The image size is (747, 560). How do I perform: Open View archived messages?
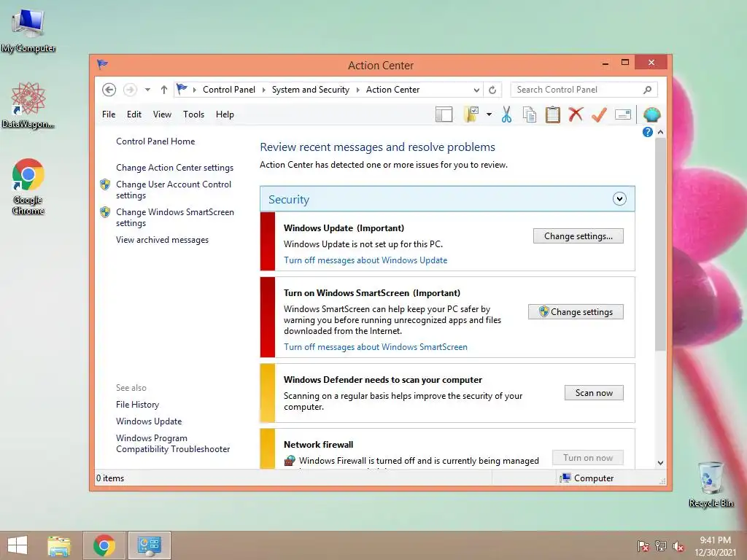[x=162, y=240]
